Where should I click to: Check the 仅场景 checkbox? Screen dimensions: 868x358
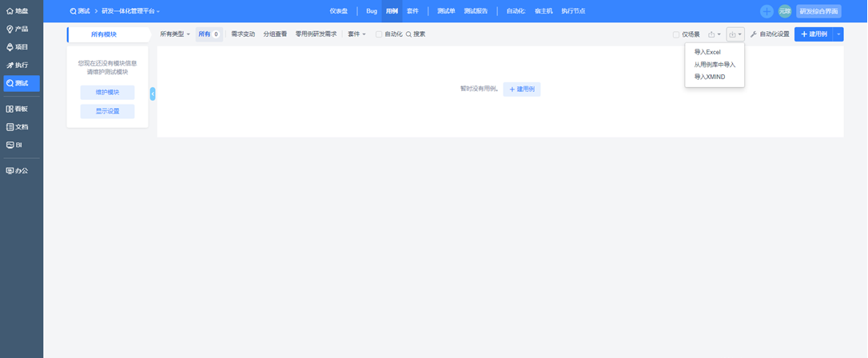(x=676, y=34)
